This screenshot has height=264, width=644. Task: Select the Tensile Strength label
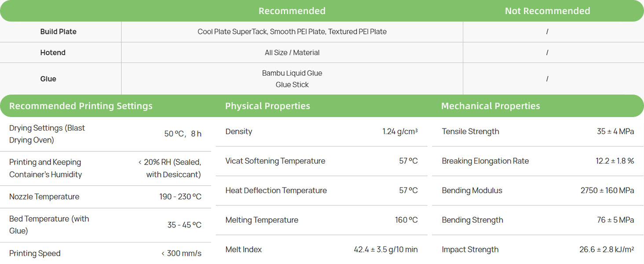click(x=470, y=132)
